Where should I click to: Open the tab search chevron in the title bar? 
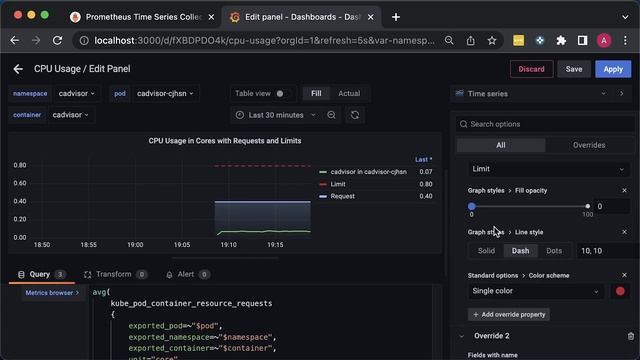625,17
